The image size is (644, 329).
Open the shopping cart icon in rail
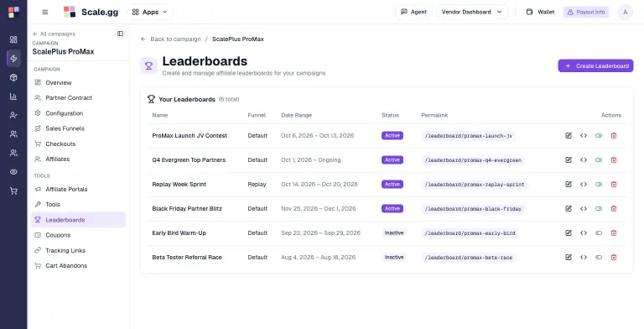point(13,191)
